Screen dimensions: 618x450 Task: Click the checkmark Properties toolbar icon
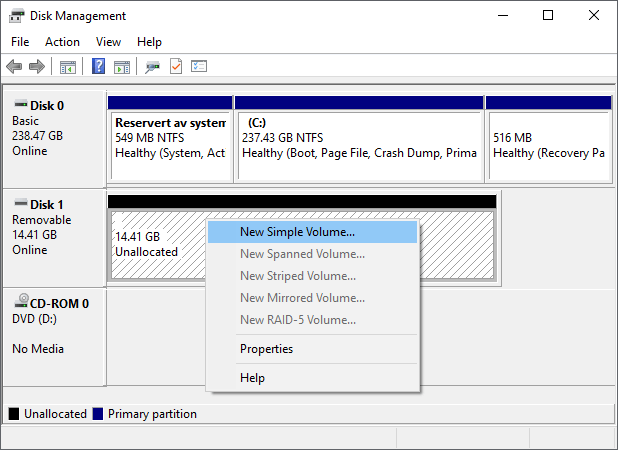[176, 66]
